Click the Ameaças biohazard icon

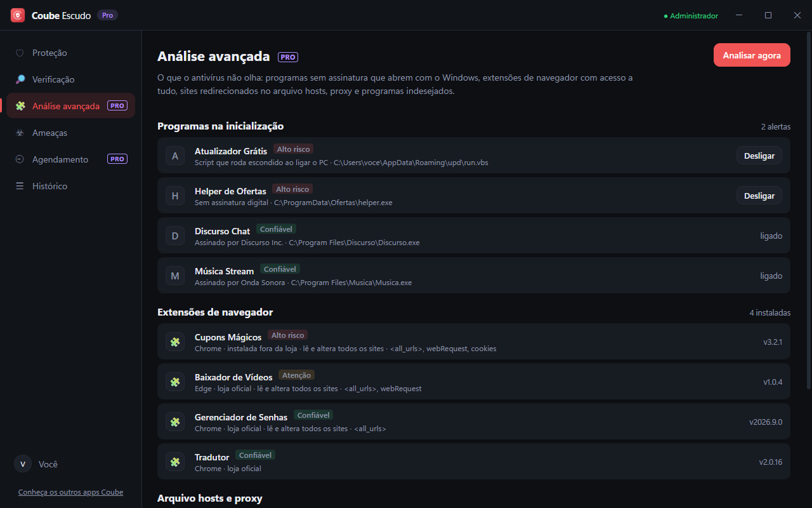20,133
